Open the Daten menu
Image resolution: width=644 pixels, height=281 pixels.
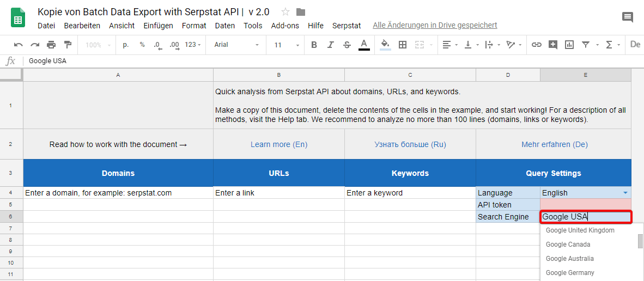[225, 26]
